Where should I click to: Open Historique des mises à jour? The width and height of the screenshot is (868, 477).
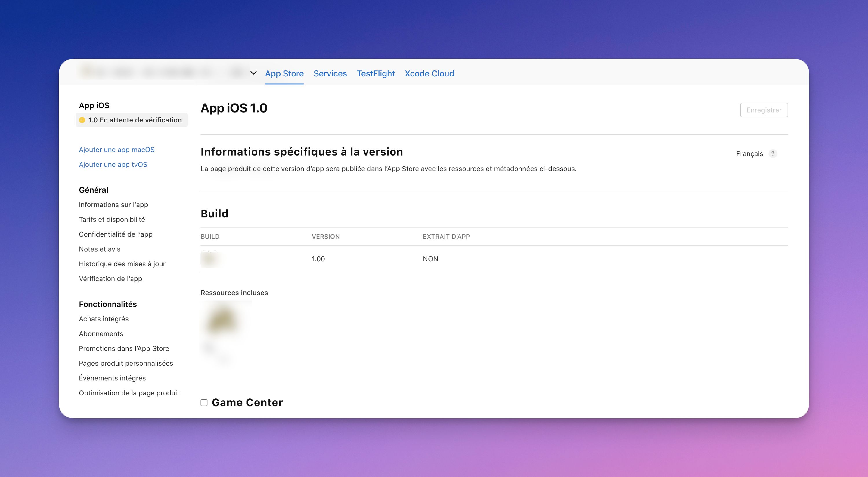click(122, 264)
